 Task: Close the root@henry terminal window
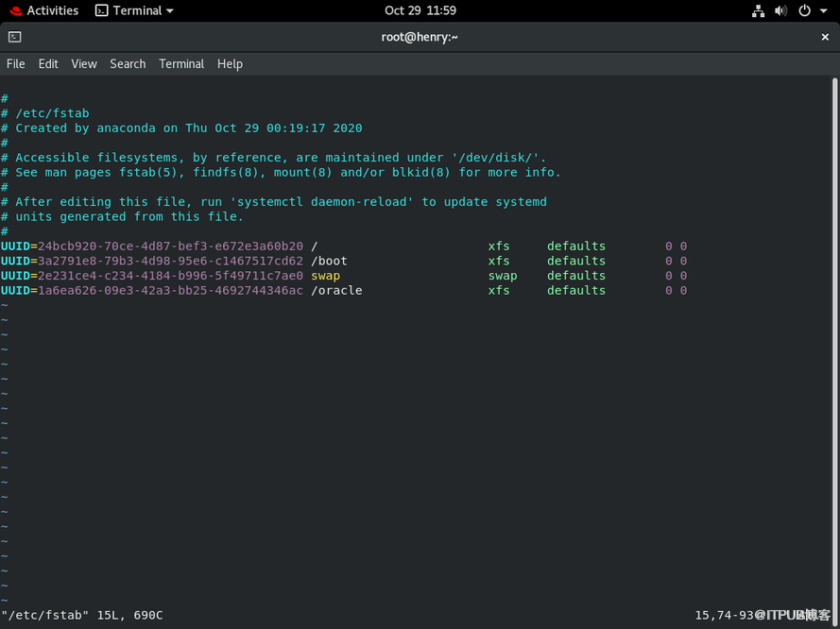pyautogui.click(x=824, y=37)
